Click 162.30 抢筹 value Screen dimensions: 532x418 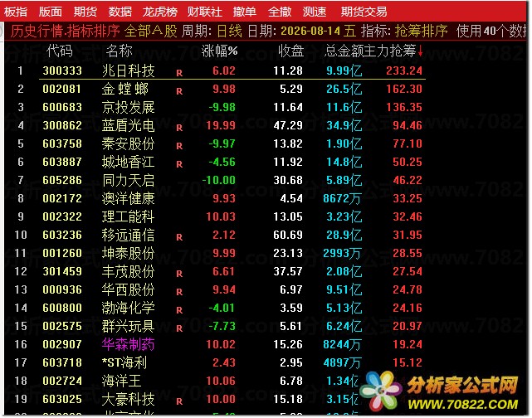tap(404, 89)
